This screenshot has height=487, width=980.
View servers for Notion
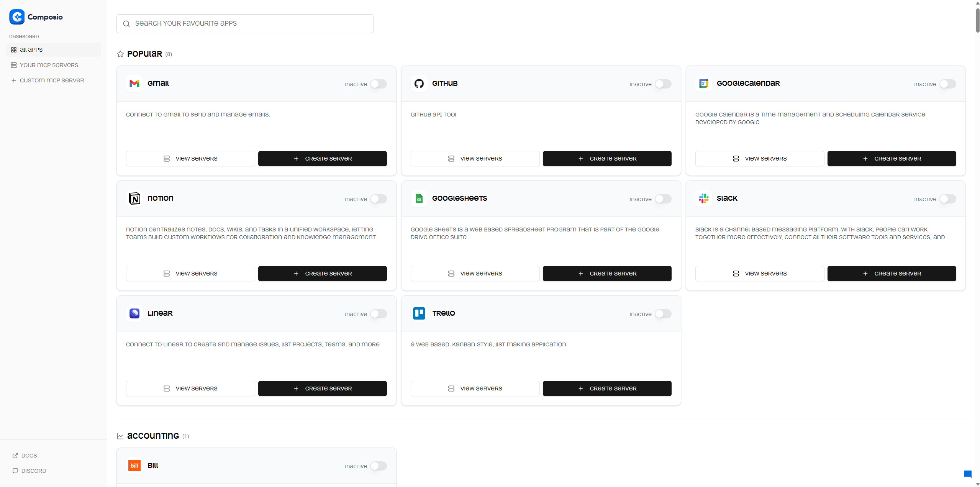click(190, 274)
